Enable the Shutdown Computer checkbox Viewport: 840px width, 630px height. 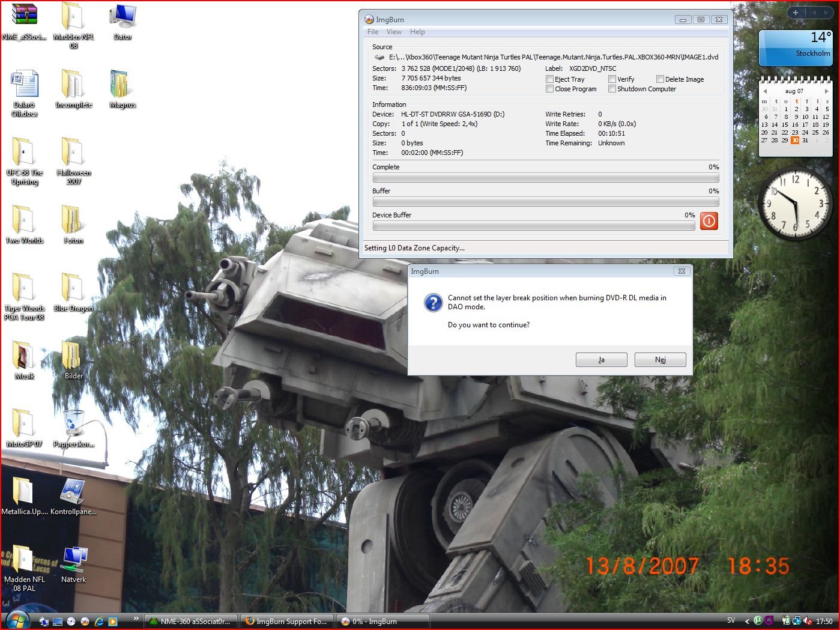tap(612, 89)
